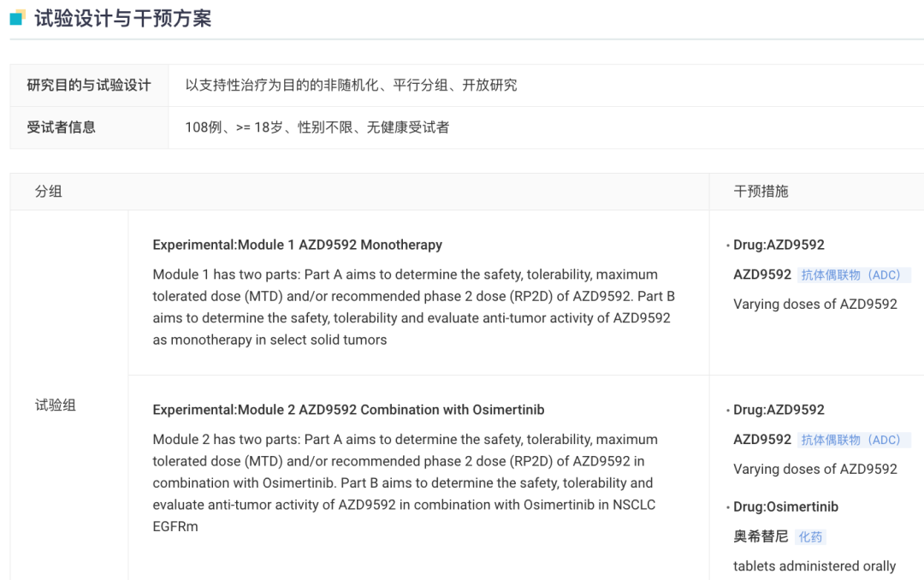924x580 pixels.
Task: Click the Module 2 description paragraph
Action: tap(404, 482)
